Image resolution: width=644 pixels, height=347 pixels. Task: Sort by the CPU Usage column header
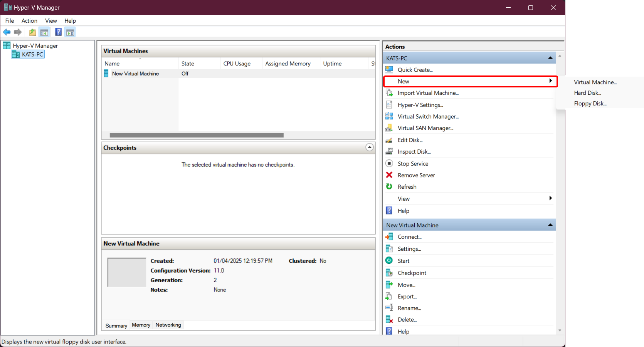pos(241,64)
